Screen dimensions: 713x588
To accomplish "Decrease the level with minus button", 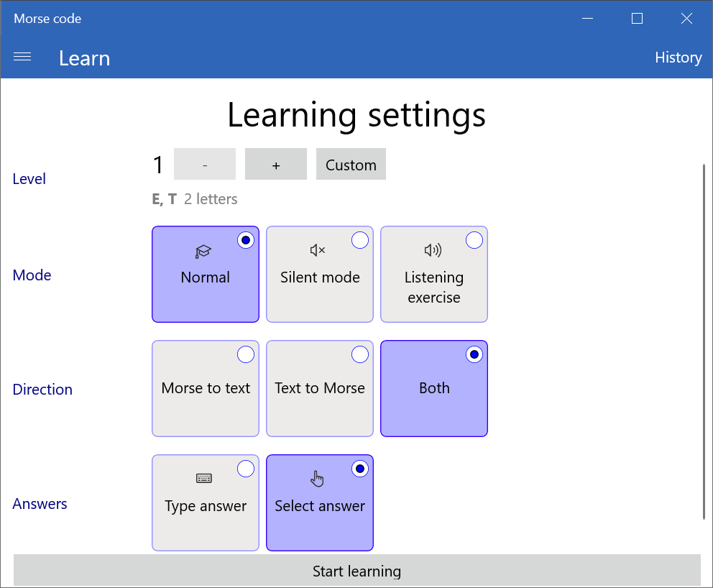I will (205, 164).
